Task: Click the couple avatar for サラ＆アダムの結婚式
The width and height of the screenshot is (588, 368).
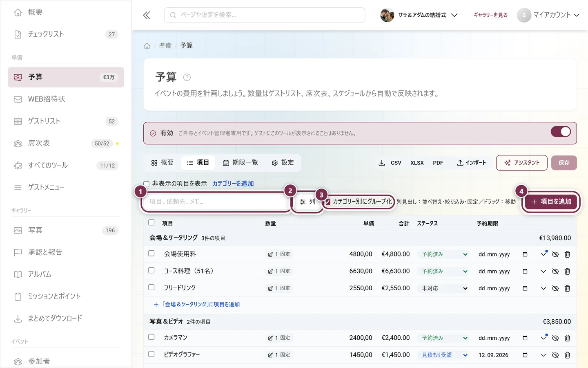Action: click(387, 15)
